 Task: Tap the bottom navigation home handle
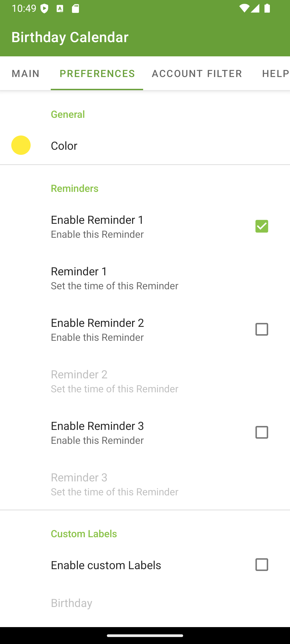click(x=145, y=635)
